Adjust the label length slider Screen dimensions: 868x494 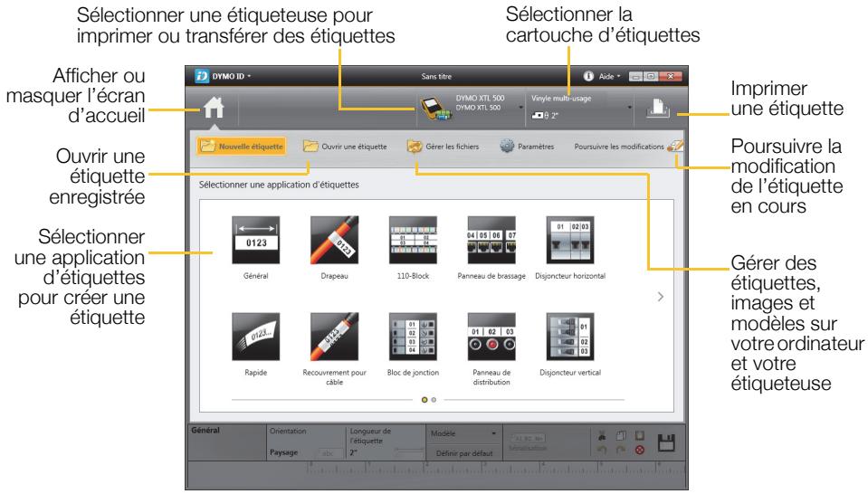point(409,452)
